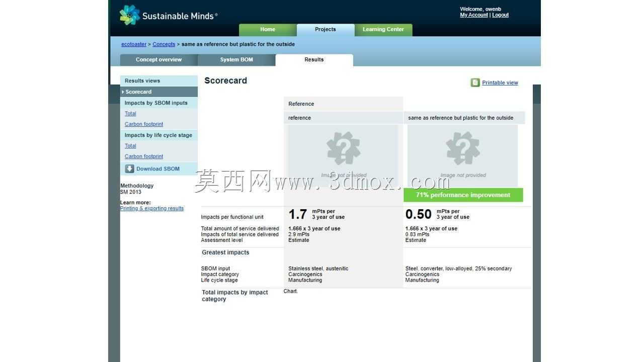Image resolution: width=644 pixels, height=362 pixels.
Task: Open the Printable view link
Action: pos(500,83)
